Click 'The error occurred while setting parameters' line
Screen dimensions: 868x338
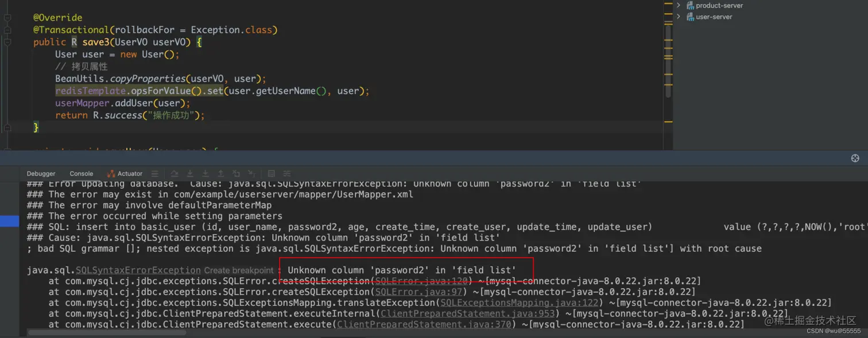pos(154,216)
